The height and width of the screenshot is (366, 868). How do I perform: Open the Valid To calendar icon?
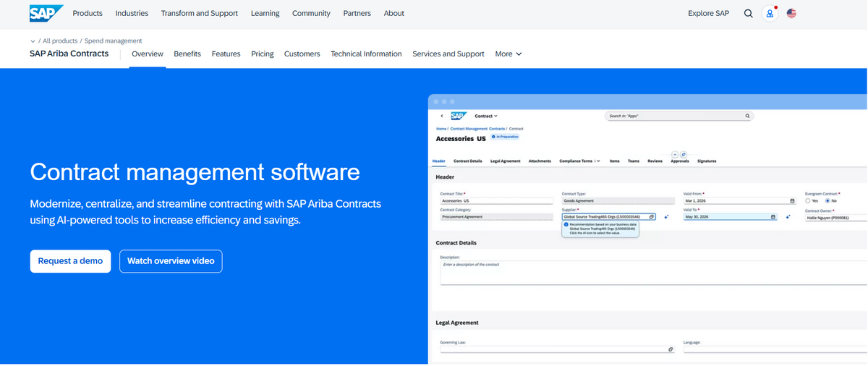[773, 217]
